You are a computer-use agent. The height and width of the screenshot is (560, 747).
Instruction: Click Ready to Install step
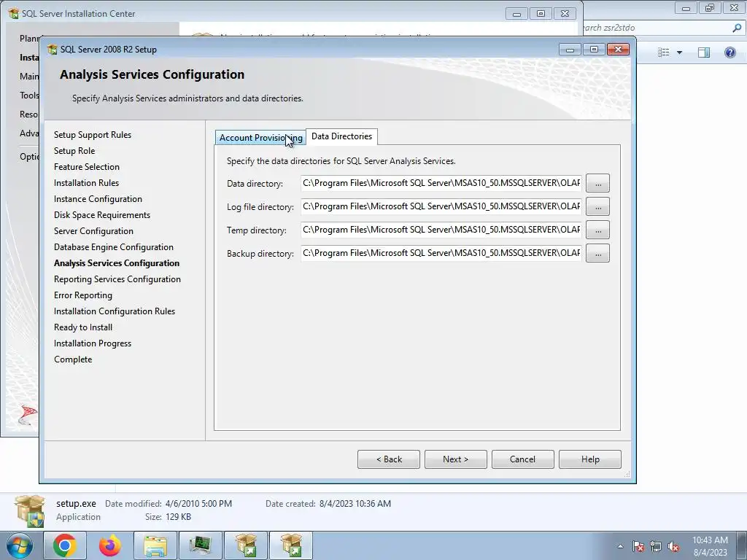coord(83,327)
